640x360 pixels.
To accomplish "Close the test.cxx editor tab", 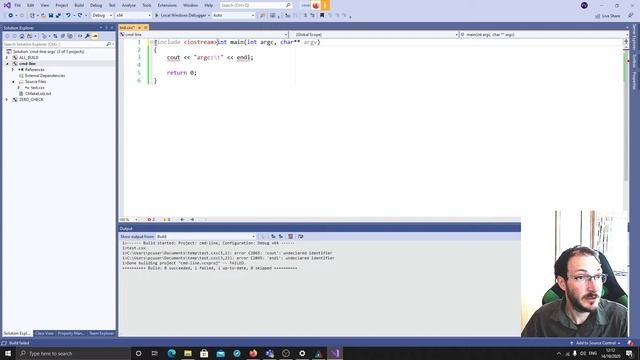I will [145, 27].
